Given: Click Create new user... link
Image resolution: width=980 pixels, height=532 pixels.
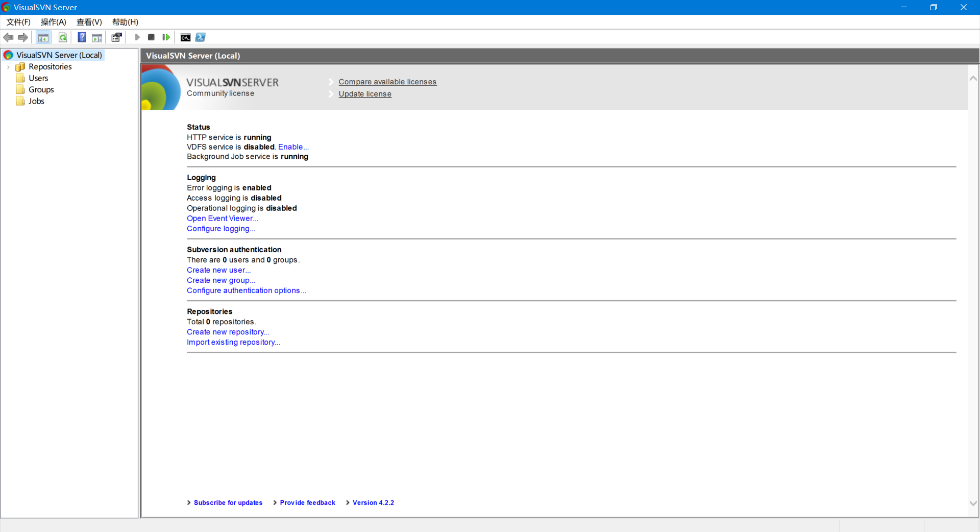Looking at the screenshot, I should pos(219,270).
